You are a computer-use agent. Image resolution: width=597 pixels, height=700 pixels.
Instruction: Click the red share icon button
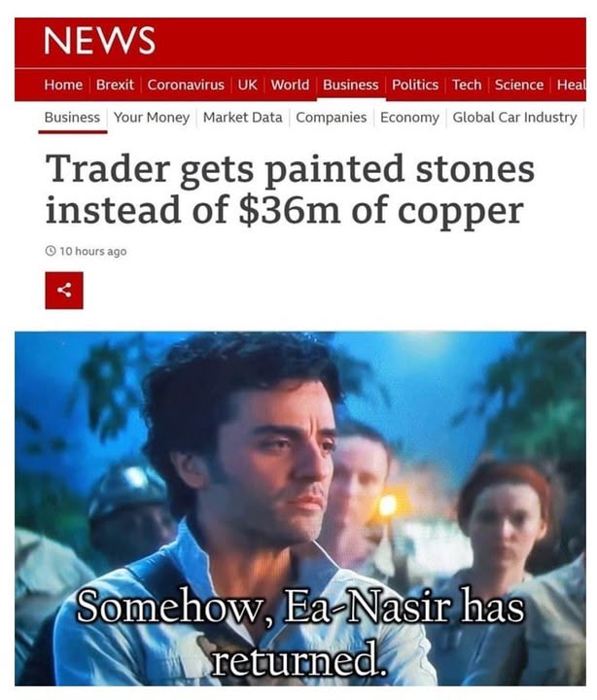coord(64,290)
